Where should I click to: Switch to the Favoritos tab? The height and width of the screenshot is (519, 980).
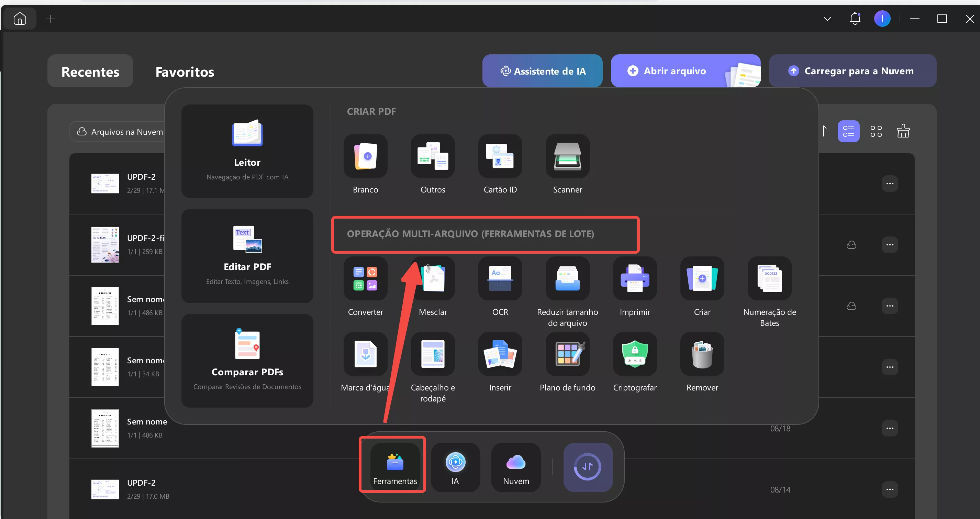click(x=185, y=71)
